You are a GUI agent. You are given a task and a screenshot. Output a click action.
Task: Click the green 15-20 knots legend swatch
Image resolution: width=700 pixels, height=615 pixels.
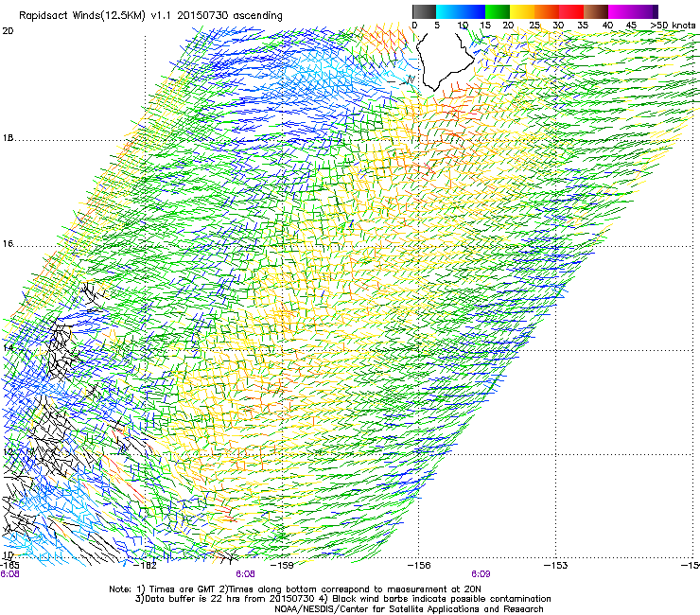pyautogui.click(x=498, y=11)
